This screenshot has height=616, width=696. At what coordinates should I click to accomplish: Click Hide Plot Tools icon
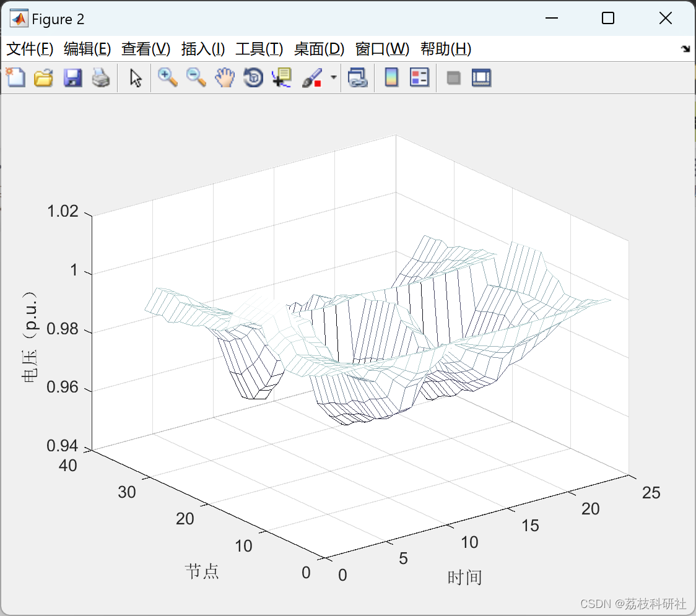click(x=453, y=78)
